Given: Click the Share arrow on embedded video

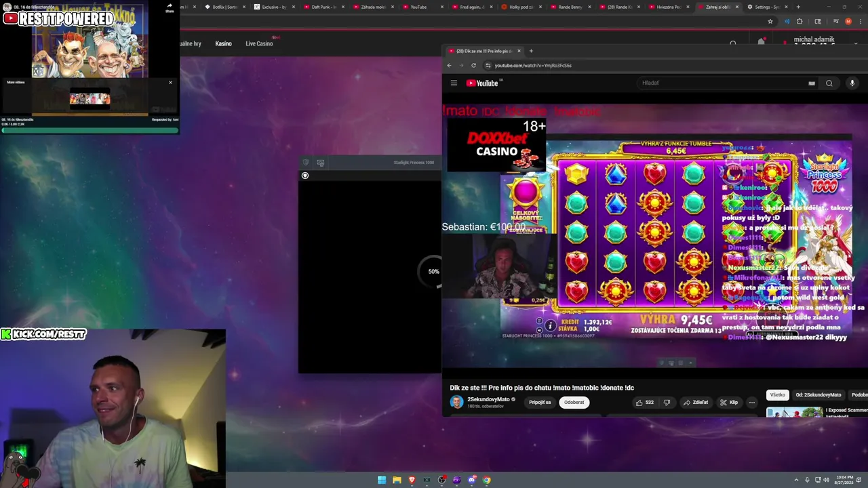Looking at the screenshot, I should (170, 7).
